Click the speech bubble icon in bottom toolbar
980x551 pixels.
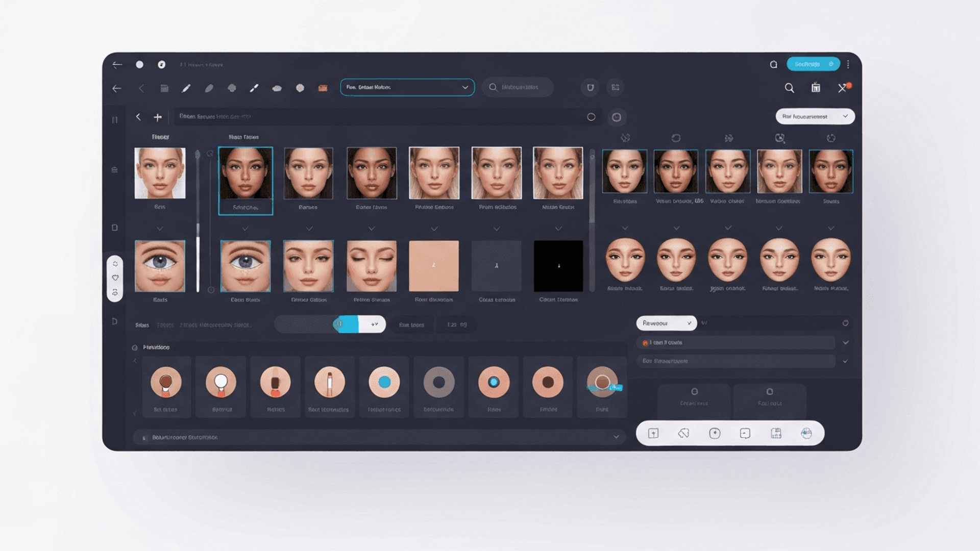[x=745, y=434]
